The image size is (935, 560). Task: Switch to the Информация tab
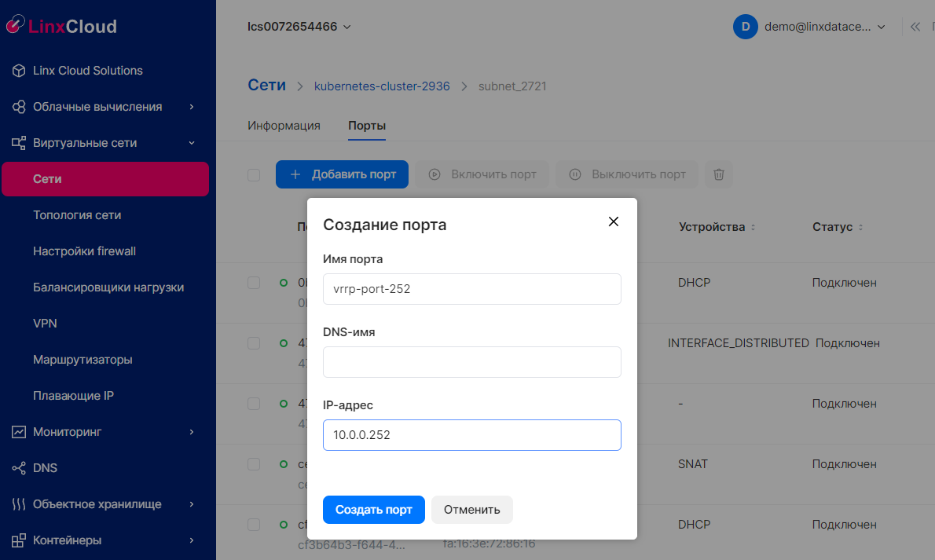click(284, 126)
